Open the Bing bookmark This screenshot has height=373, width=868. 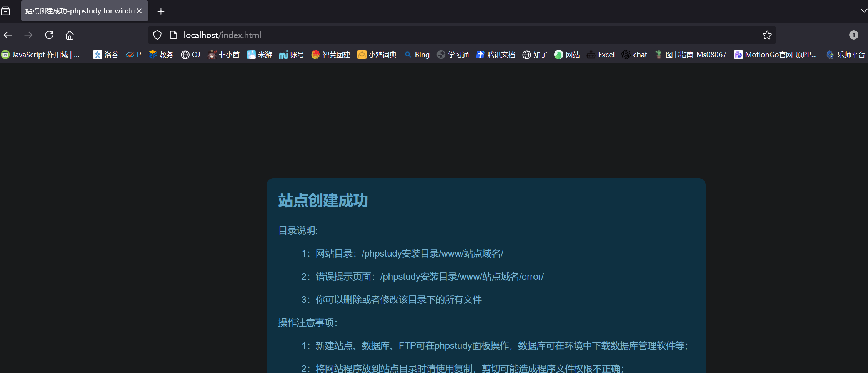point(417,55)
